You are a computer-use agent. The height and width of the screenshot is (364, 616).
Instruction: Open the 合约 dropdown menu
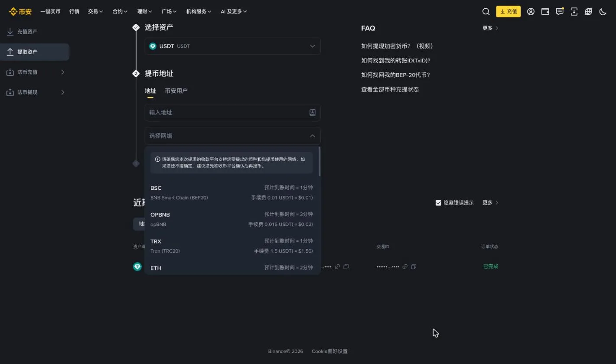coord(120,12)
